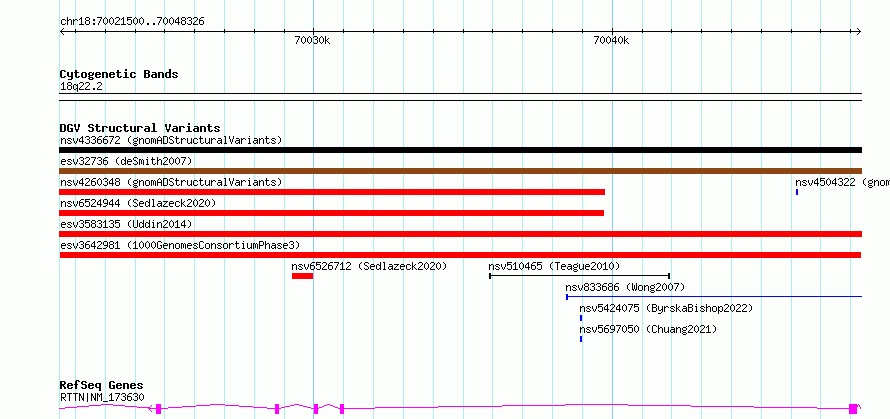Click the ruler's left arrowhead
890x419 pixels.
click(x=62, y=31)
